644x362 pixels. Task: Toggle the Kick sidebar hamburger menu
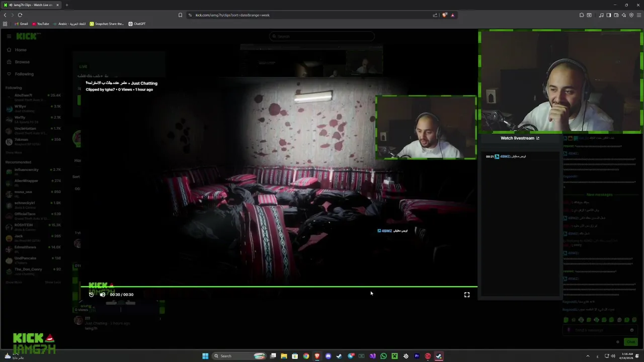(9, 36)
